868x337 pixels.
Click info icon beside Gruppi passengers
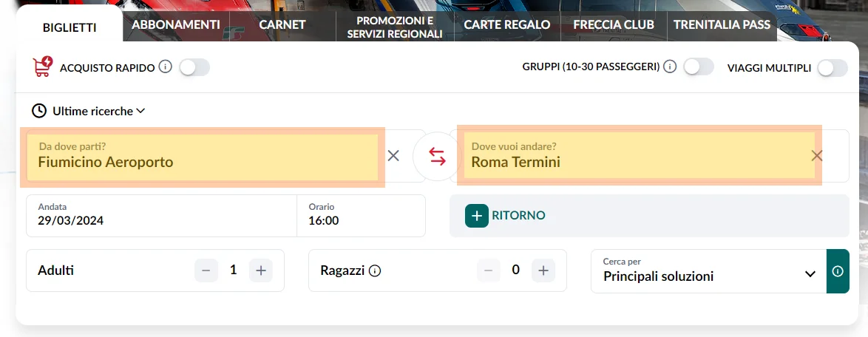pyautogui.click(x=670, y=67)
